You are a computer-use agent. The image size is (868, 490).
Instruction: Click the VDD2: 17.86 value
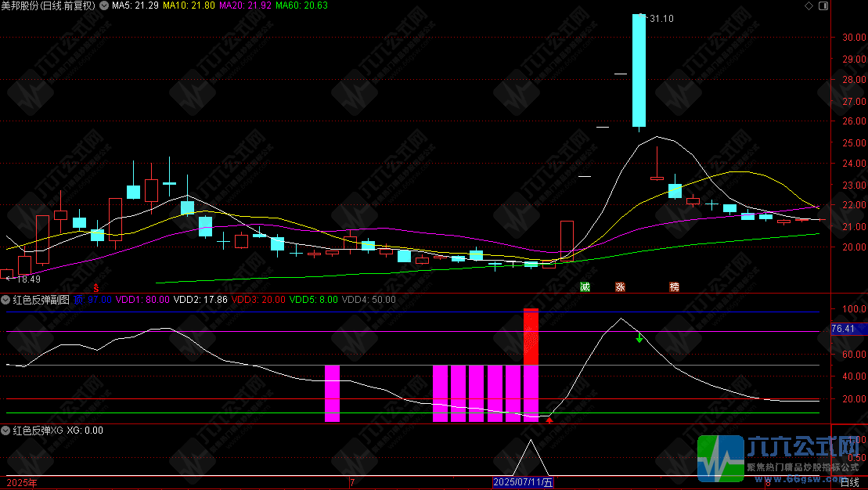(200, 300)
